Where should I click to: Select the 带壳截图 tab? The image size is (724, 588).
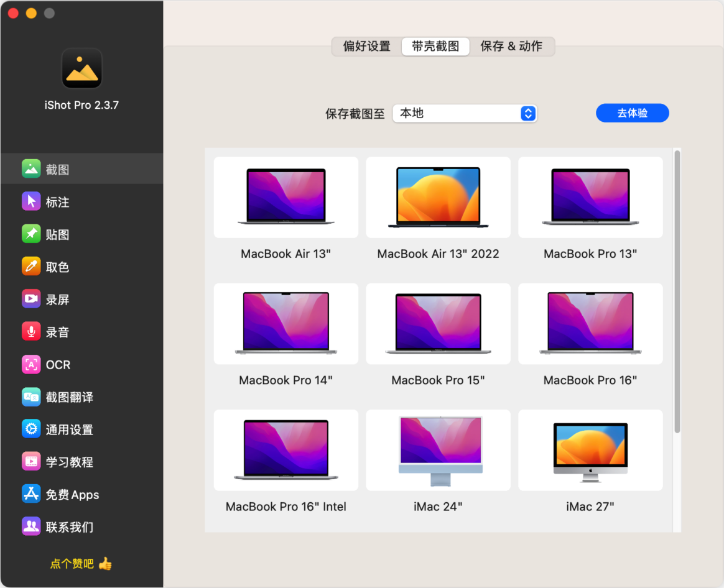point(435,46)
